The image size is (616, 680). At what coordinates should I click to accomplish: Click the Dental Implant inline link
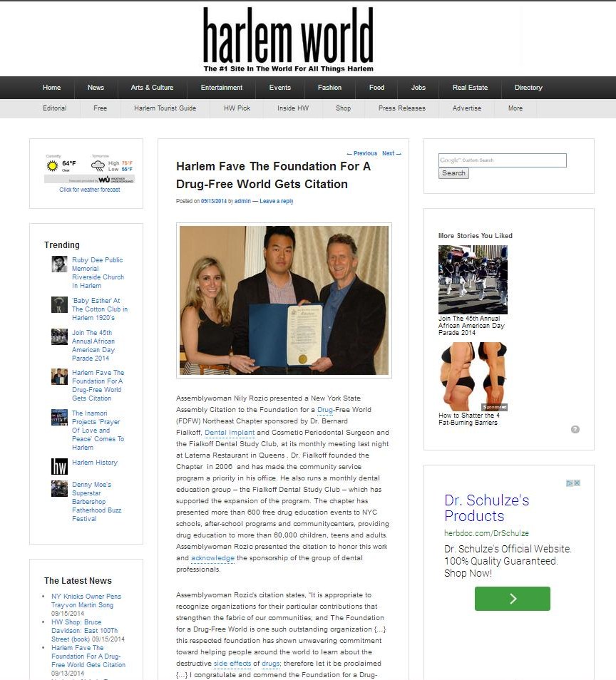[x=230, y=433]
